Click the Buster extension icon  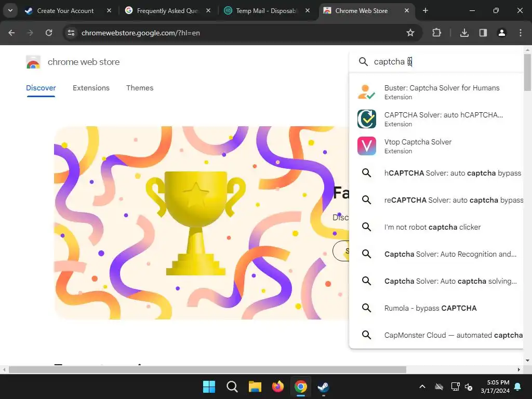coord(366,92)
